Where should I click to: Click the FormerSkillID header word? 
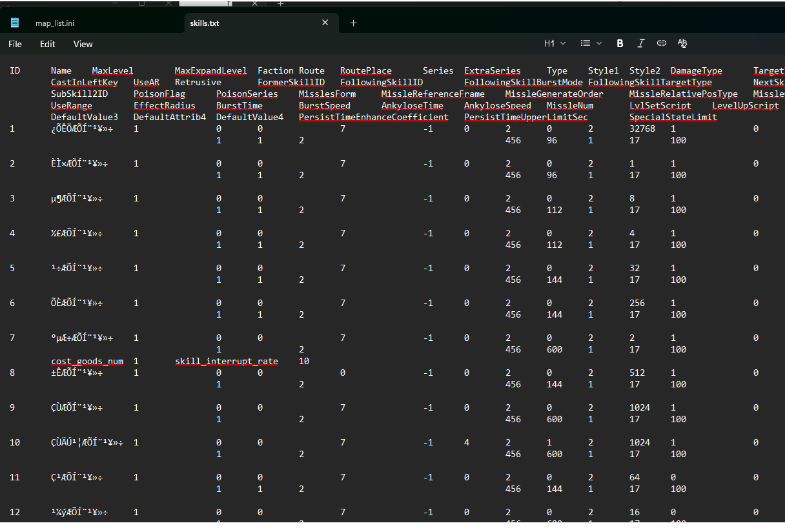click(291, 82)
